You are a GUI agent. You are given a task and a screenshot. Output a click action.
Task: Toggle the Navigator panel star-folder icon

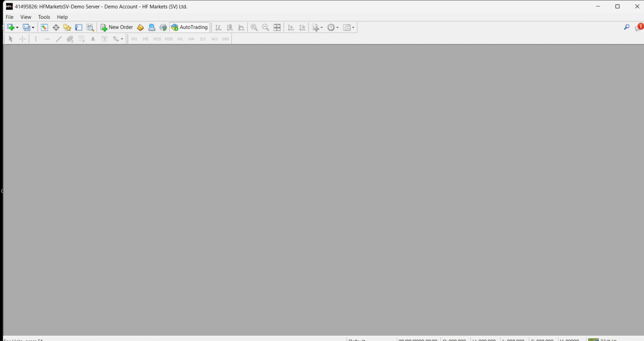point(67,28)
